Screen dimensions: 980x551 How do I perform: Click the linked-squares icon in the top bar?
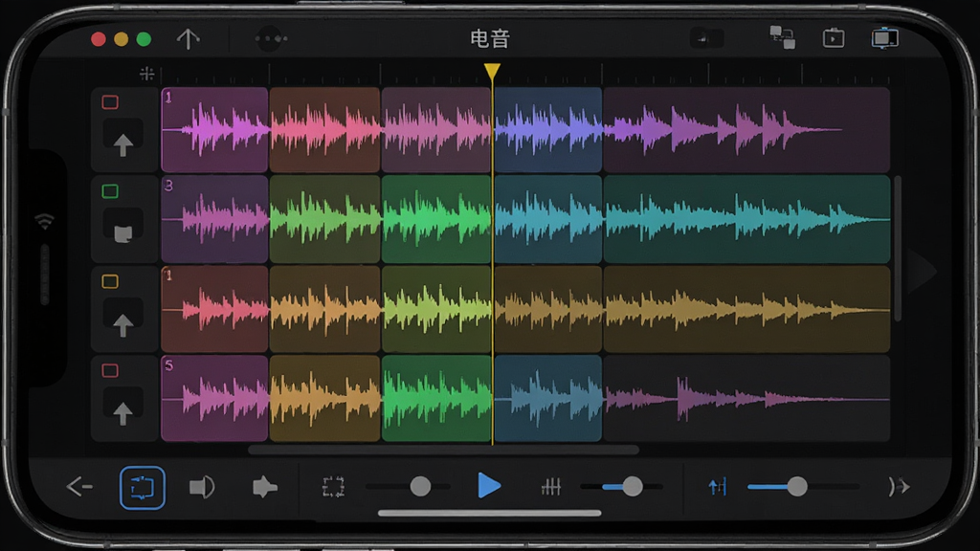pos(782,37)
